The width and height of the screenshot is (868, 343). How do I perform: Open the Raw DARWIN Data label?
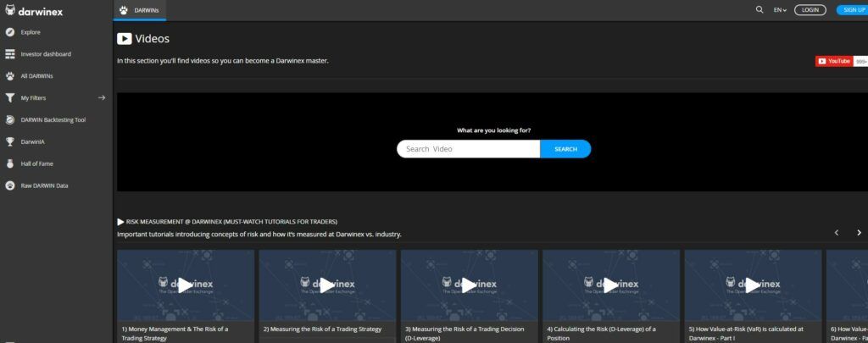click(x=44, y=185)
